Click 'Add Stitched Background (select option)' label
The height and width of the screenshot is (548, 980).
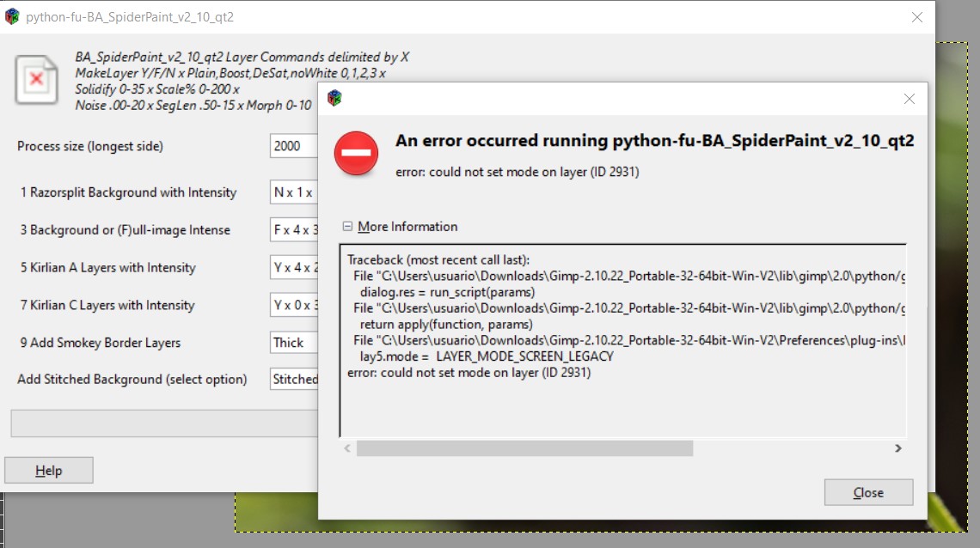tap(132, 379)
